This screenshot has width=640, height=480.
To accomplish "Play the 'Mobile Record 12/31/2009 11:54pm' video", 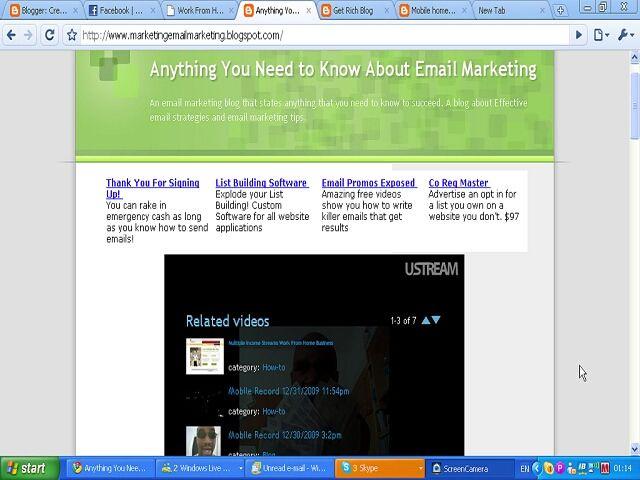I will 288,391.
